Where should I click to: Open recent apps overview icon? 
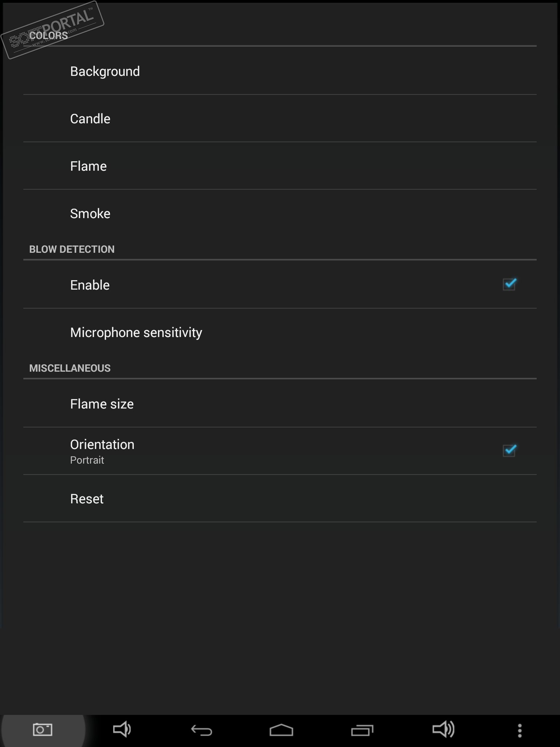click(362, 730)
